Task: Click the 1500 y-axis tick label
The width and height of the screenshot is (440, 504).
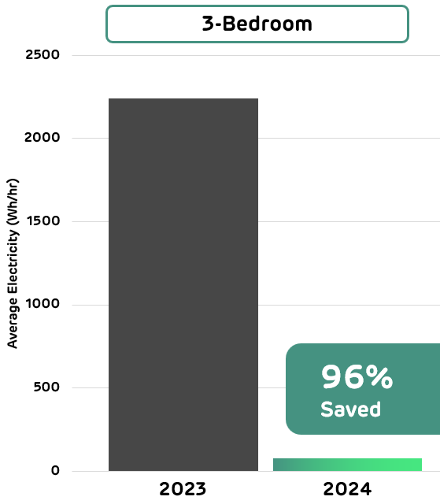Action: tap(43, 220)
